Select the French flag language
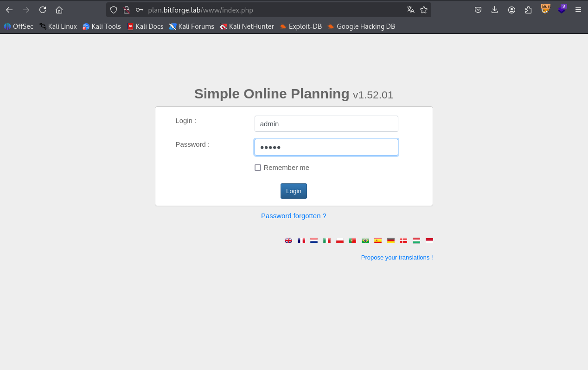Screen dimensions: 588x370 pos(301,240)
